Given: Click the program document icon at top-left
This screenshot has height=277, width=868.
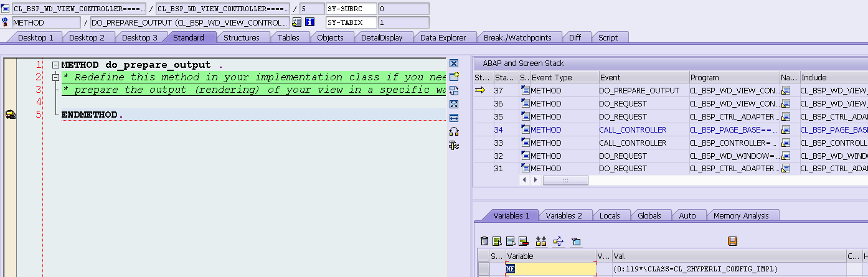Looking at the screenshot, I should 6,9.
